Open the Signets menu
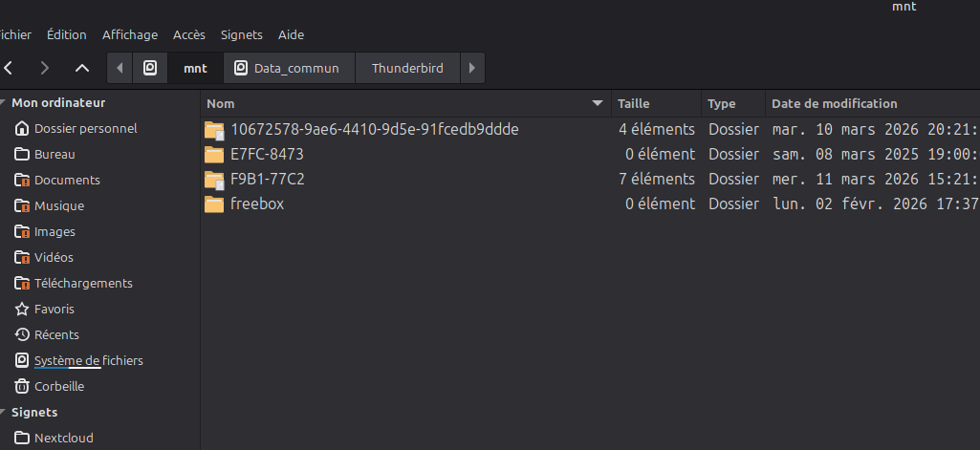980x450 pixels. click(241, 34)
